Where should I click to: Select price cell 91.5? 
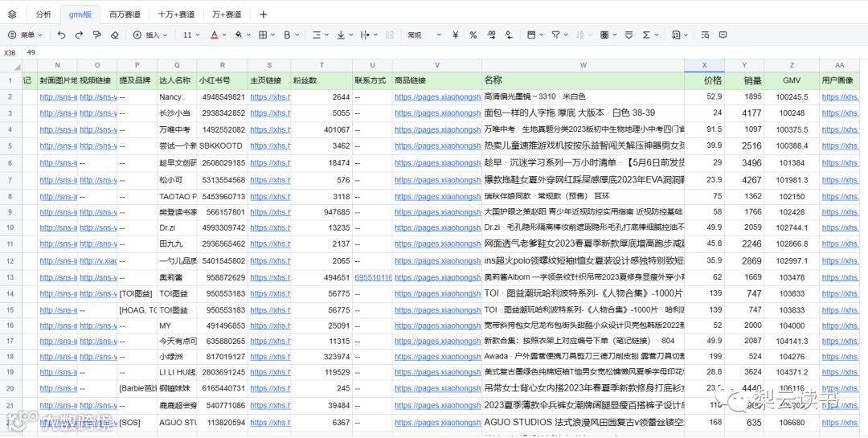[704, 129]
